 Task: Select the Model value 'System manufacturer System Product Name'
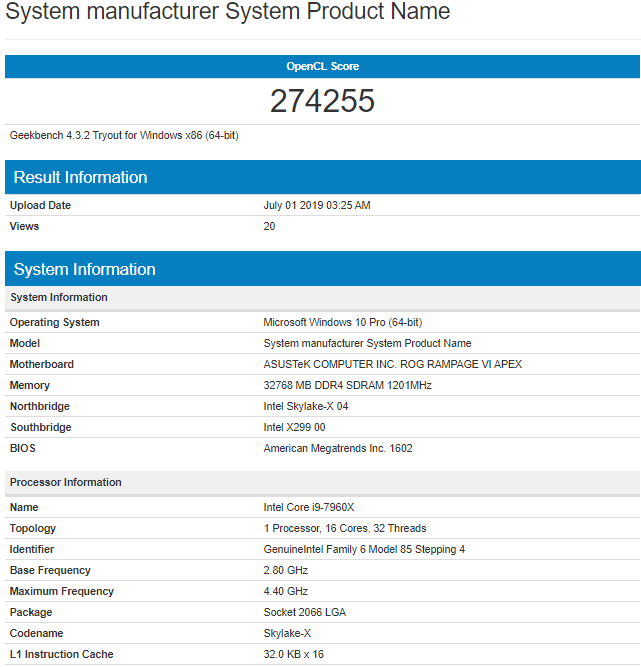[368, 343]
